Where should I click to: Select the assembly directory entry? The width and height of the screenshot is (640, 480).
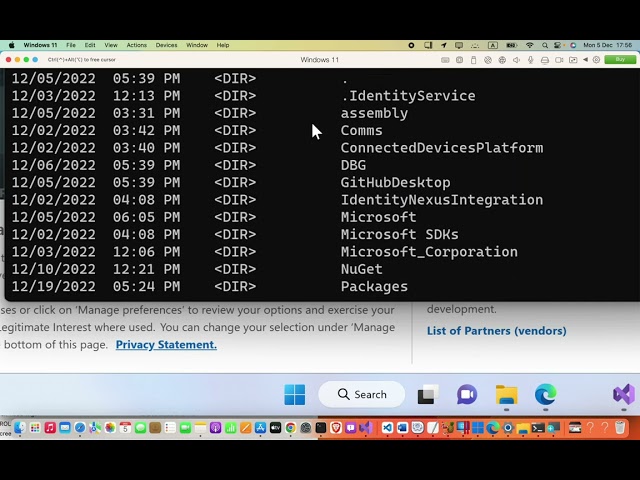374,113
